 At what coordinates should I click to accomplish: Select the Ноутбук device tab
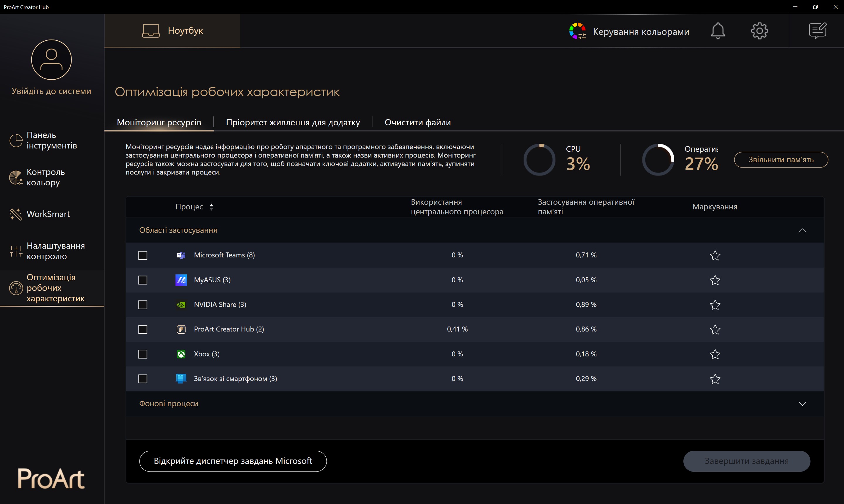pyautogui.click(x=172, y=30)
